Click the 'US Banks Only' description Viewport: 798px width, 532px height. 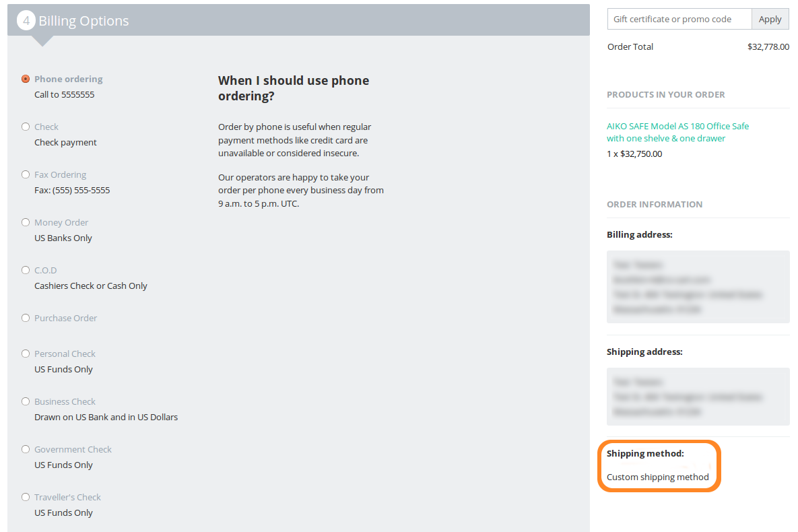(x=63, y=238)
